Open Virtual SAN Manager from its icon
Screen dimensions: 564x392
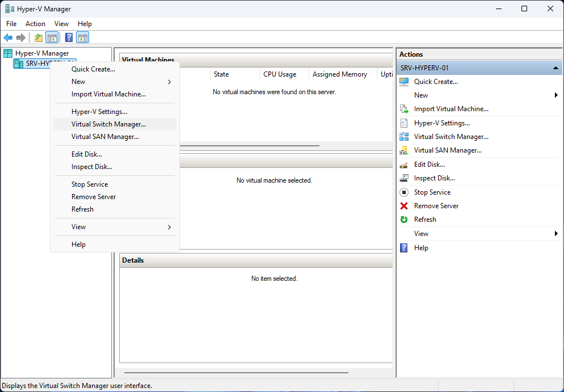pos(405,150)
